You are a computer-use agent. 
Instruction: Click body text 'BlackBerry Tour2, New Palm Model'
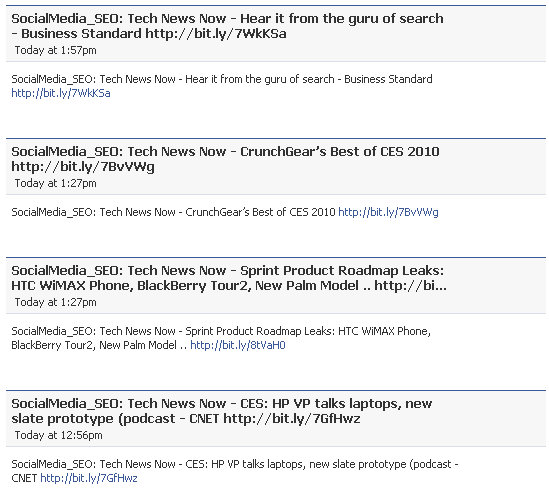click(94, 345)
